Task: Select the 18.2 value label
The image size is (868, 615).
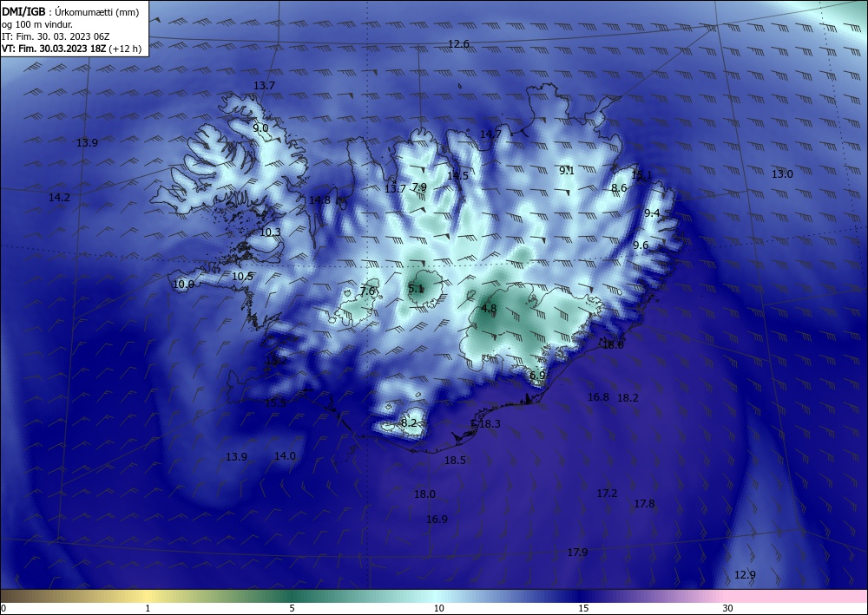Action: click(x=628, y=397)
